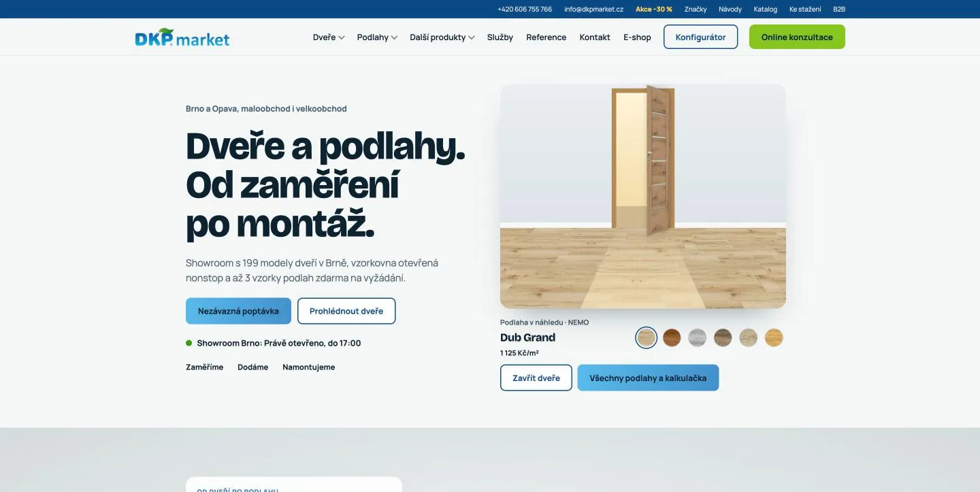Open the Katalog top bar link
This screenshot has height=492, width=980.
766,9
